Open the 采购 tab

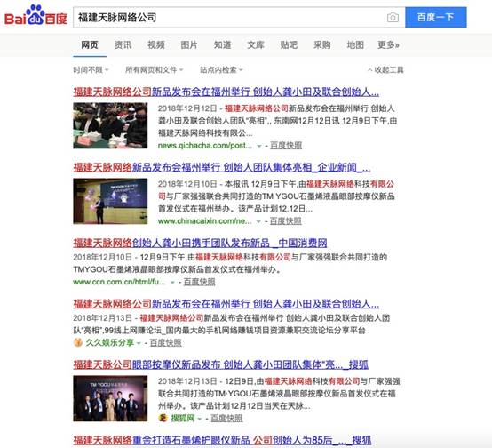pyautogui.click(x=322, y=45)
